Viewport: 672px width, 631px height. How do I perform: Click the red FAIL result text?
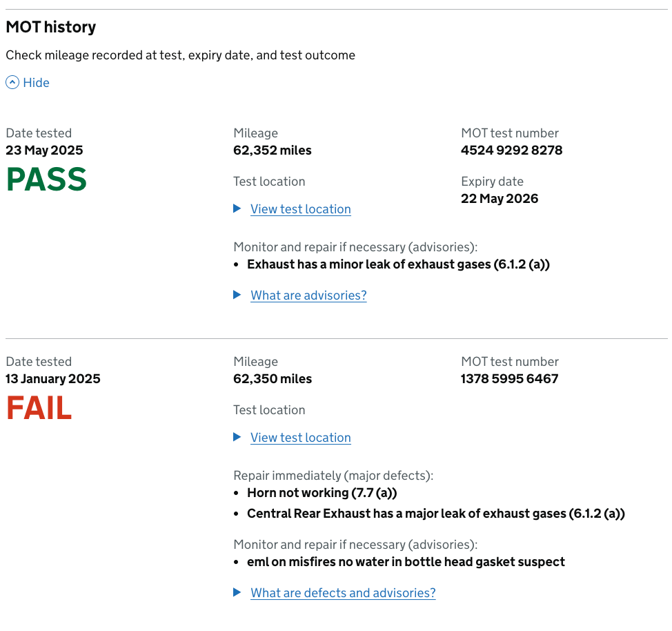[39, 408]
